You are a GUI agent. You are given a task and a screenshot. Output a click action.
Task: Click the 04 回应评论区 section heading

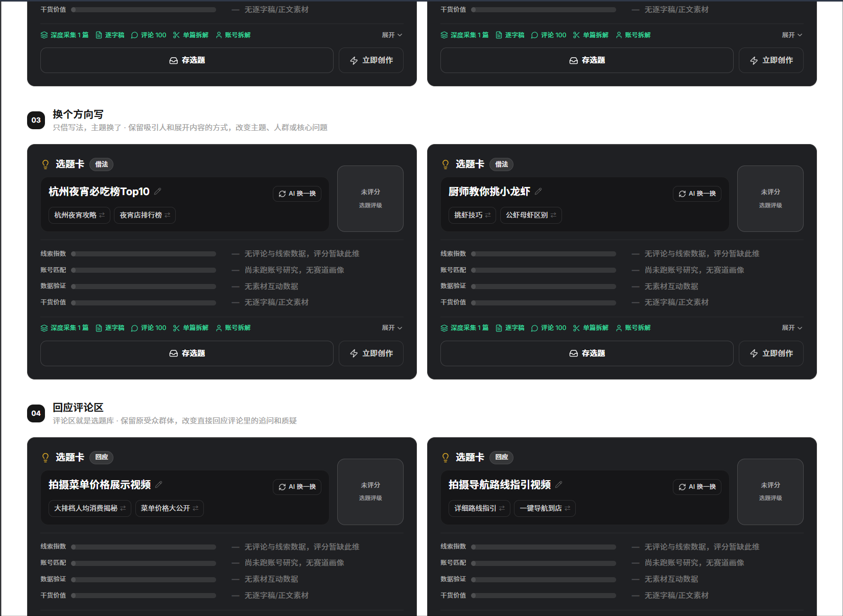(x=78, y=408)
